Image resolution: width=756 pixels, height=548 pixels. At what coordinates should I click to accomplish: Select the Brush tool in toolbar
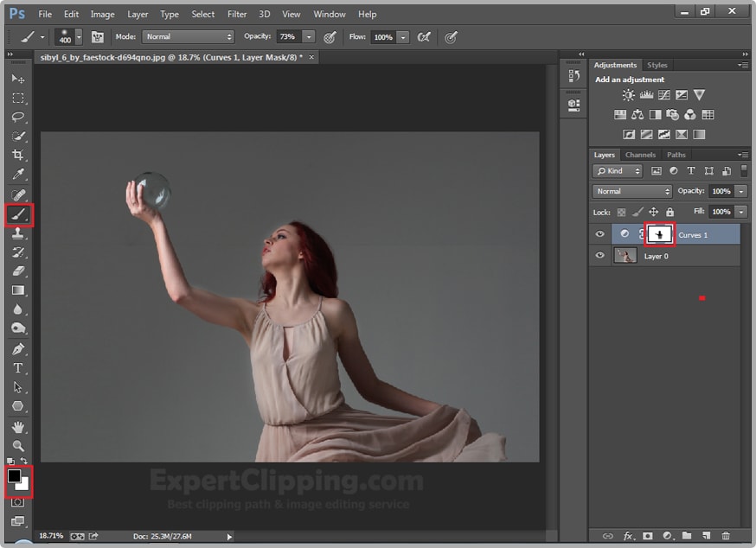[18, 213]
